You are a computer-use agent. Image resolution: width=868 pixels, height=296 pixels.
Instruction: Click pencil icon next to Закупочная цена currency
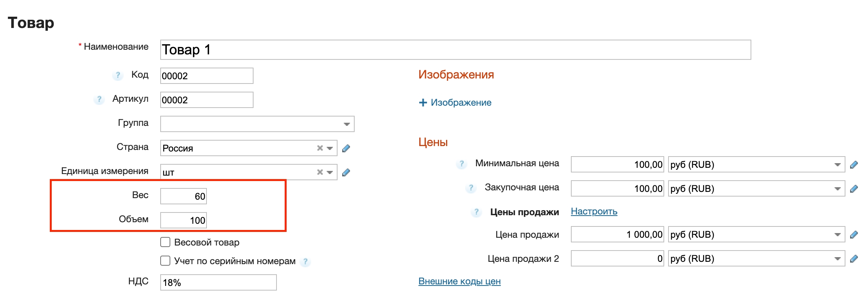point(854,189)
